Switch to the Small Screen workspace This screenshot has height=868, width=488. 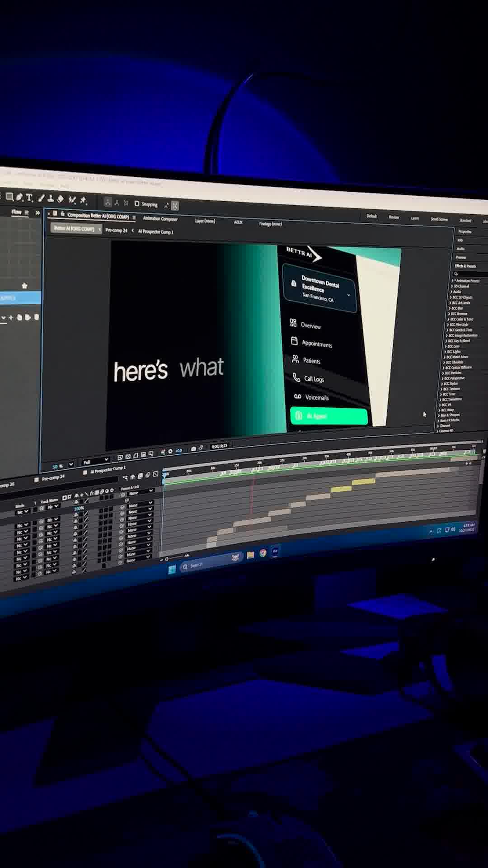click(x=439, y=219)
